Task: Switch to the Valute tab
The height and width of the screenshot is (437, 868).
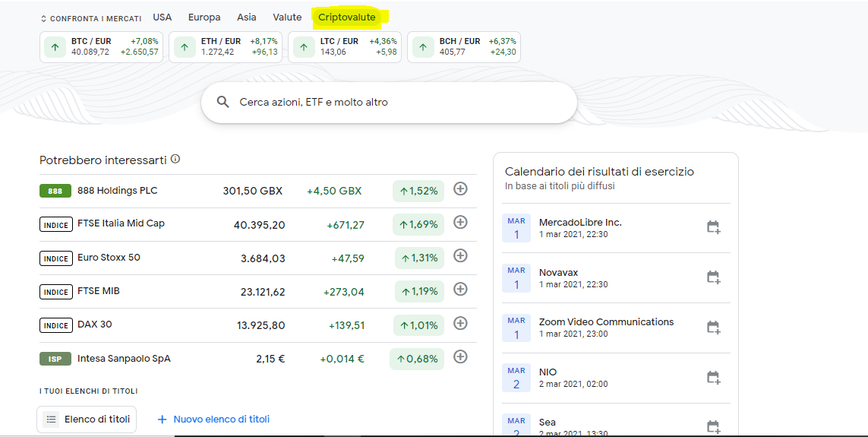Action: (x=287, y=17)
